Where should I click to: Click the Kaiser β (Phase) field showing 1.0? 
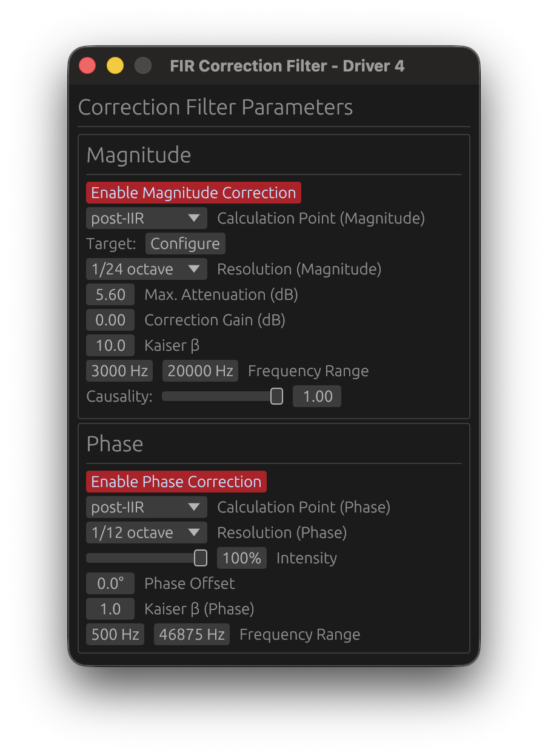coord(110,609)
